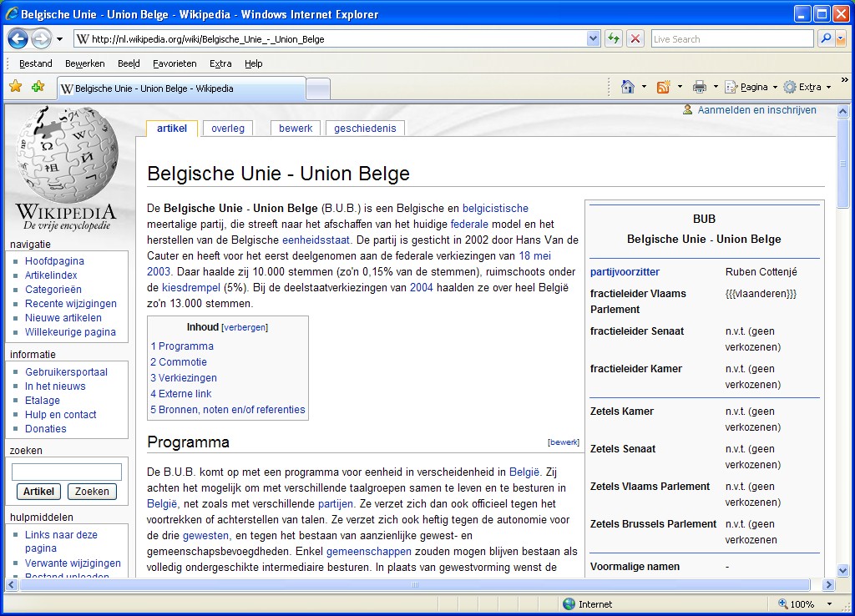The height and width of the screenshot is (616, 855).
Task: Expand the address bar URL dropdown
Action: tap(593, 38)
